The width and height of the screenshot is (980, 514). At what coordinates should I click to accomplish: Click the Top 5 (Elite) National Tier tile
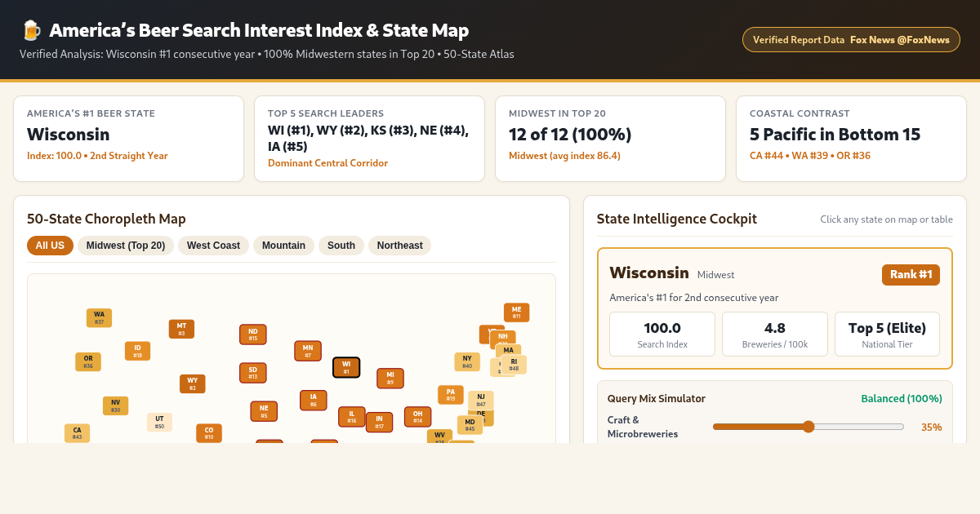pyautogui.click(x=887, y=335)
